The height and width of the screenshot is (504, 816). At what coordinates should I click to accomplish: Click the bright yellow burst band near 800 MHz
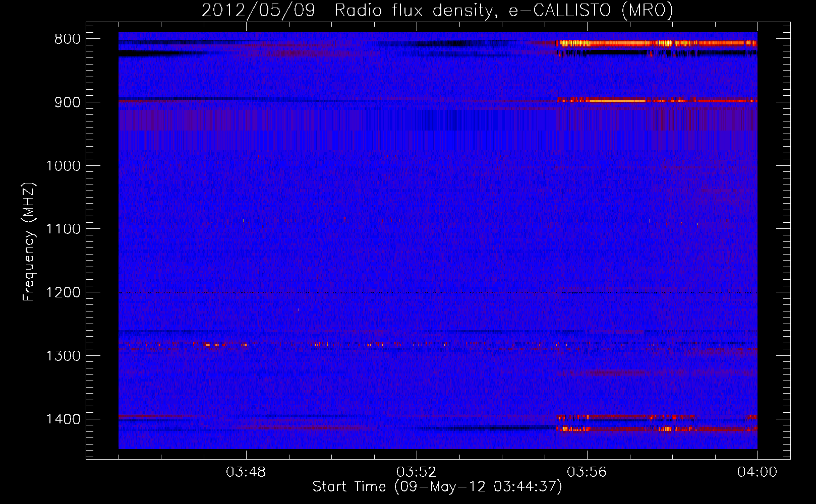(657, 43)
